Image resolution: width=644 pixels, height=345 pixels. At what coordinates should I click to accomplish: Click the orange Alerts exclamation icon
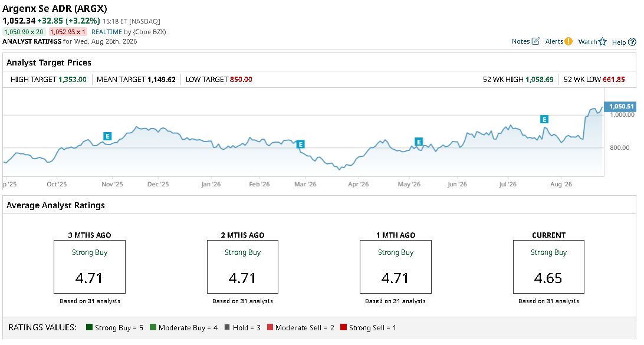coord(569,41)
